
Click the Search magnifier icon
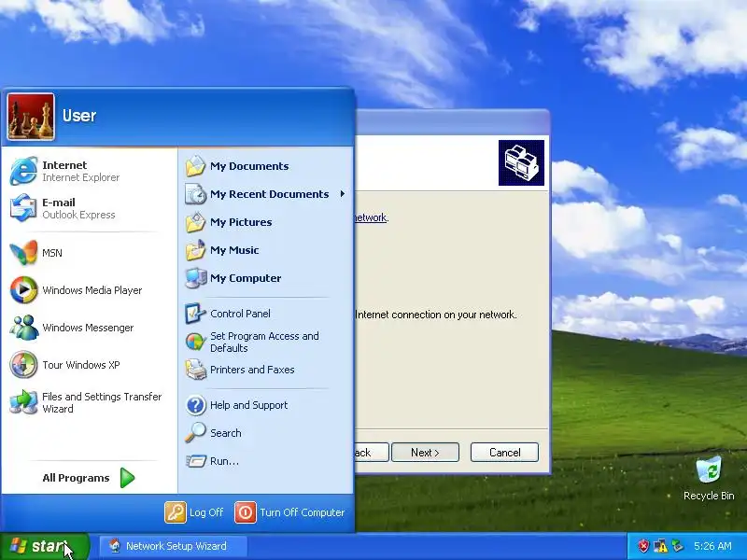(x=195, y=433)
